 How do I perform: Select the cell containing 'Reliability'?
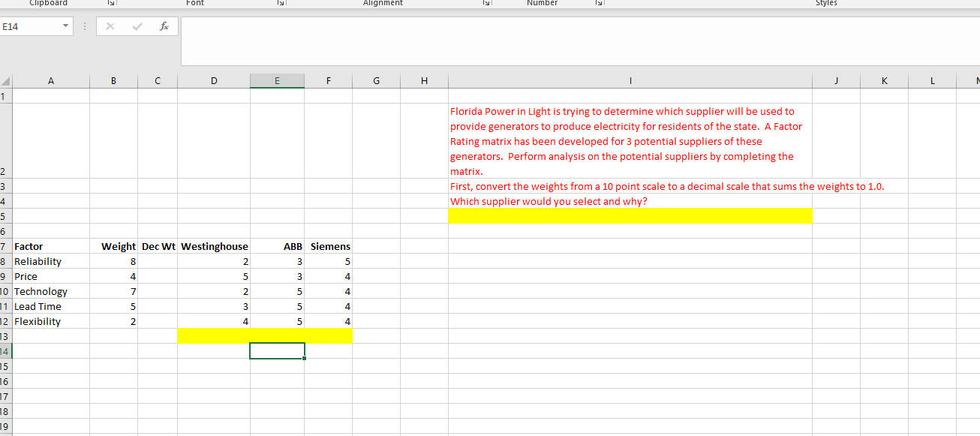click(50, 261)
